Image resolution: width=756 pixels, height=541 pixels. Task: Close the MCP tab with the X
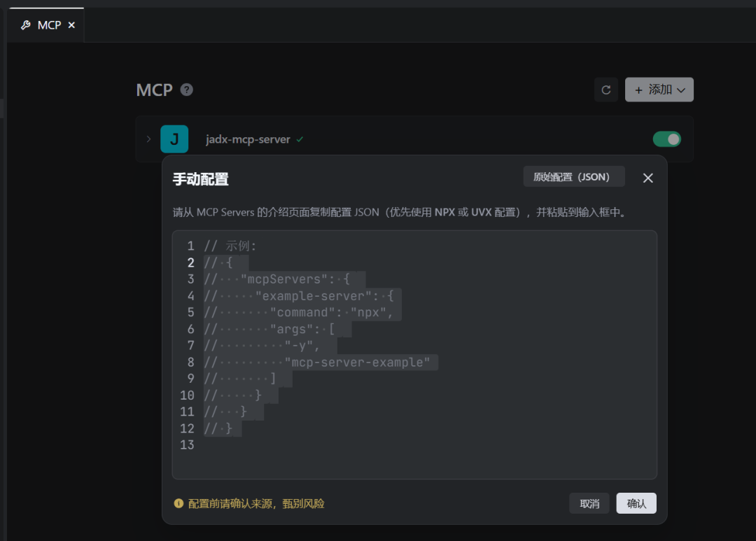pyautogui.click(x=71, y=25)
